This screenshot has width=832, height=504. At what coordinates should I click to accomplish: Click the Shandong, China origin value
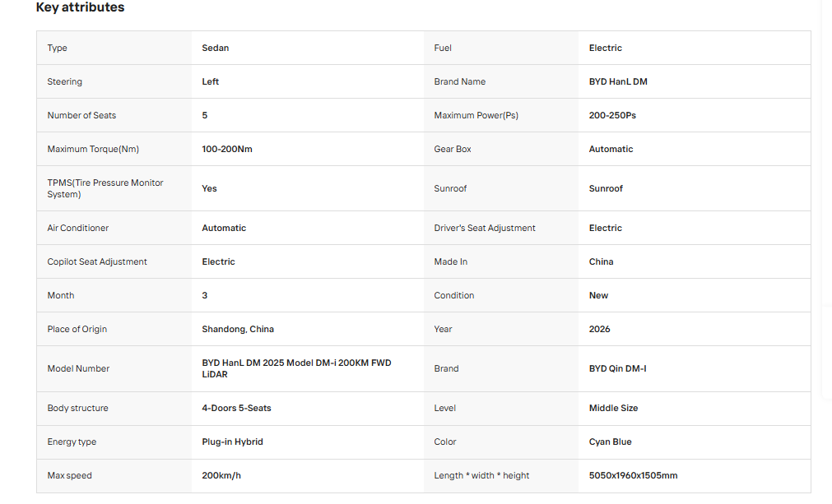click(x=238, y=329)
